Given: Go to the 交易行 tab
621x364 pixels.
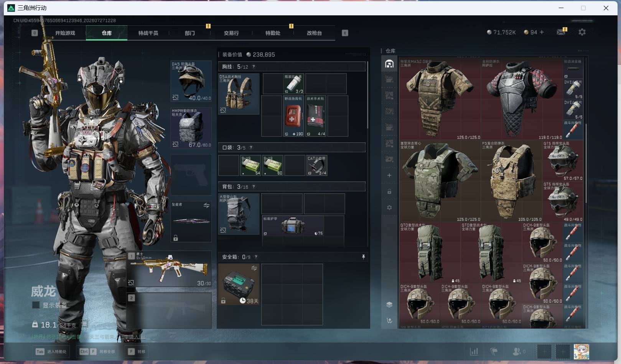Looking at the screenshot, I should coord(231,33).
